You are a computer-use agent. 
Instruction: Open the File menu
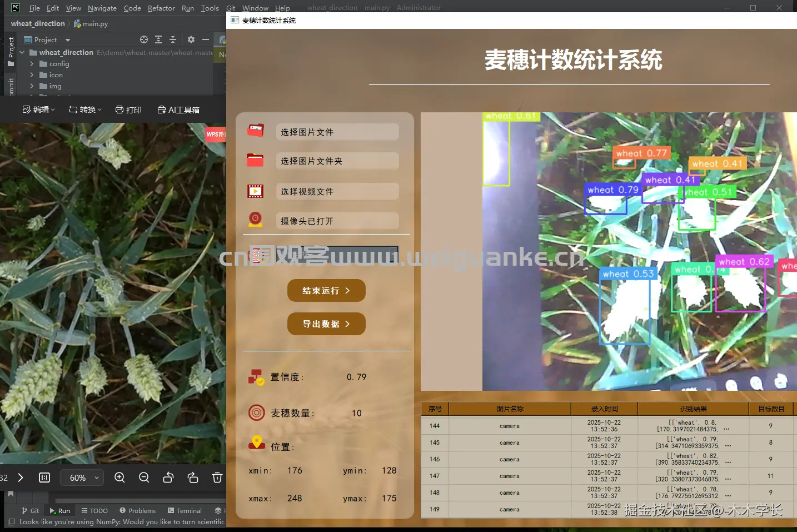tap(34, 8)
